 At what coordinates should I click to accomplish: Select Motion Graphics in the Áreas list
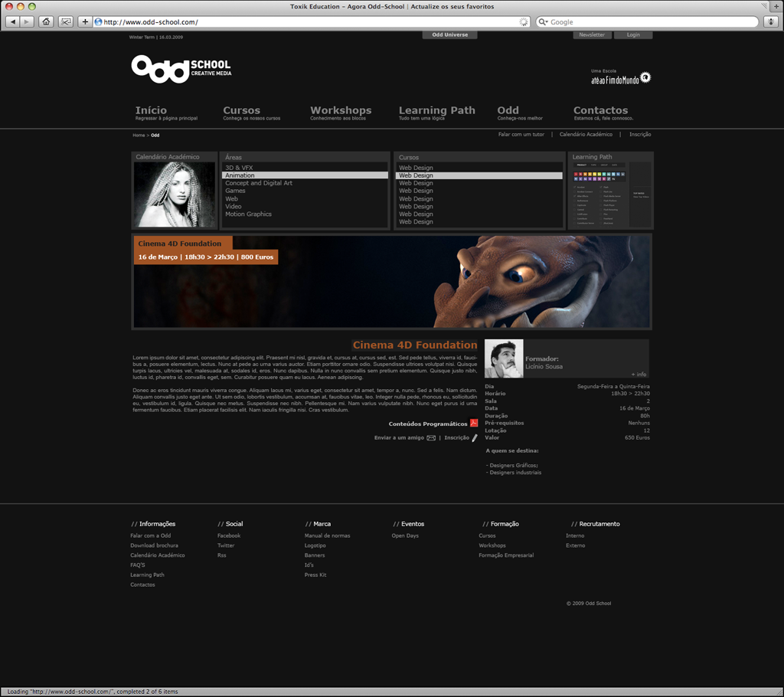click(248, 214)
